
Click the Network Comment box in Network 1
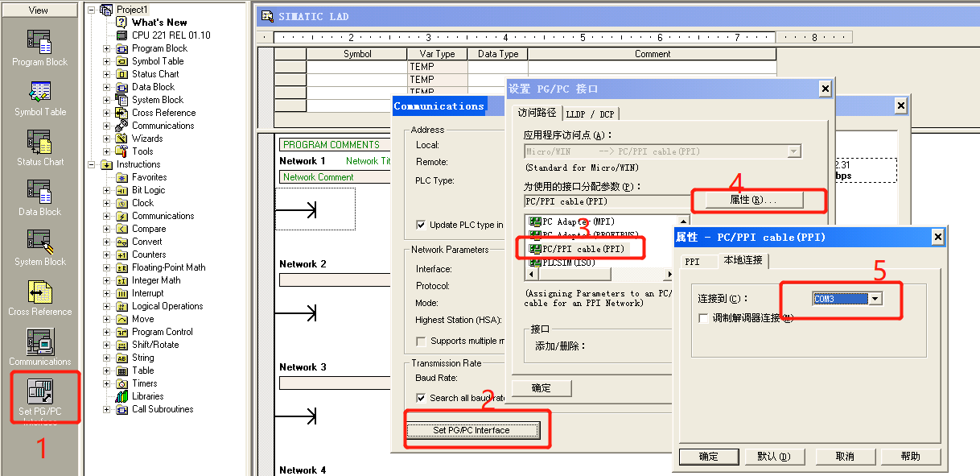[334, 177]
